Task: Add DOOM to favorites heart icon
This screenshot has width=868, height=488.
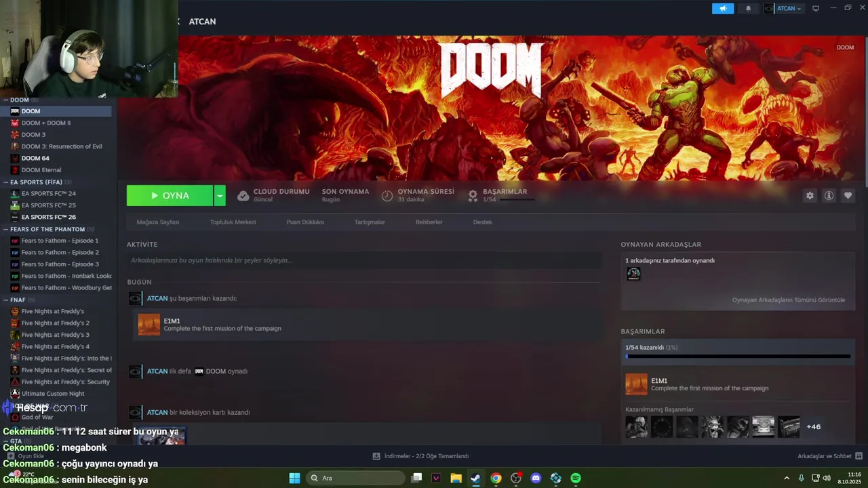Action: 848,195
